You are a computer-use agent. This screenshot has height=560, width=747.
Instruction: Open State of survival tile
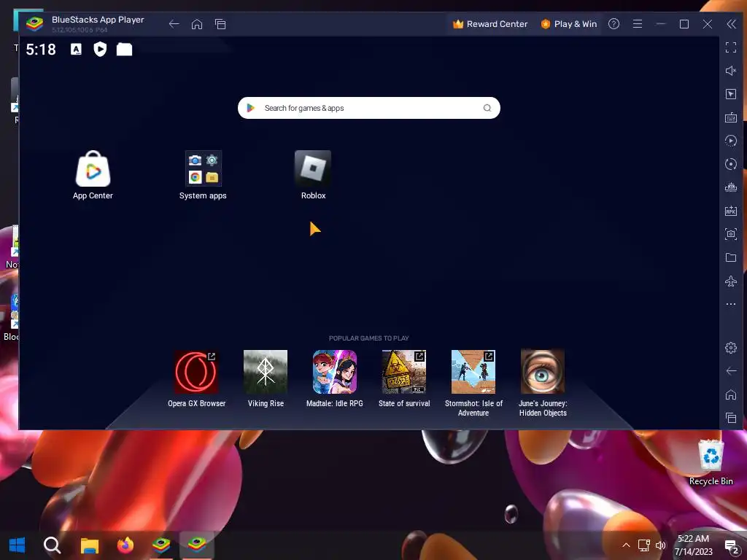click(404, 371)
